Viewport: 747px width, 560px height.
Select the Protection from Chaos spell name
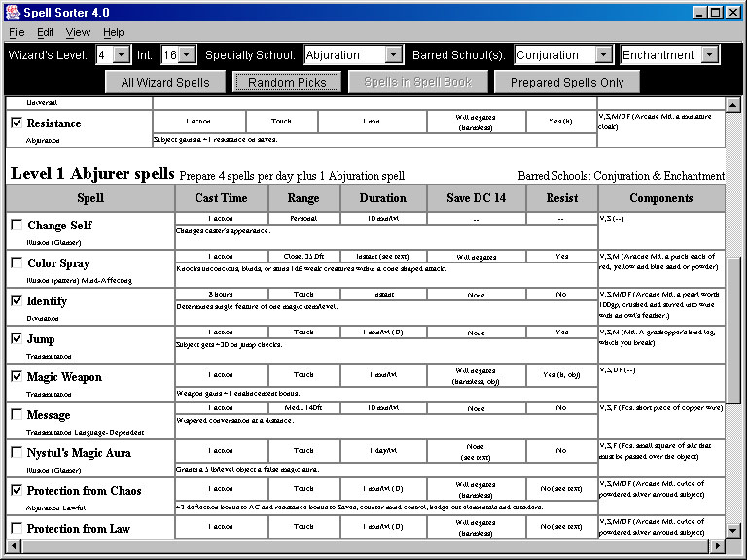[x=85, y=490]
